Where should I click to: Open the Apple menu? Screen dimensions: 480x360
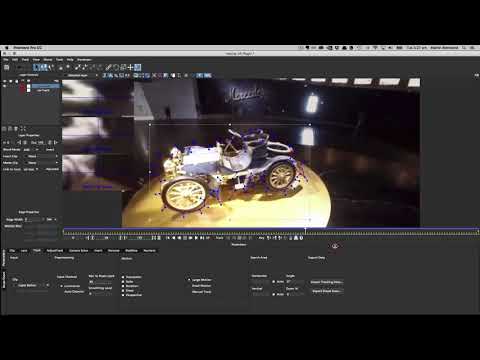click(7, 48)
